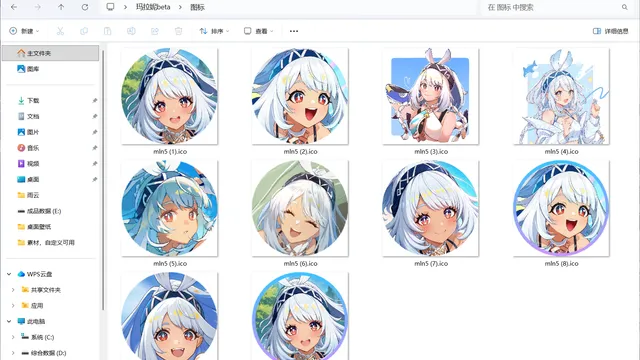Open the 排序 (Sort) dropdown

click(214, 31)
